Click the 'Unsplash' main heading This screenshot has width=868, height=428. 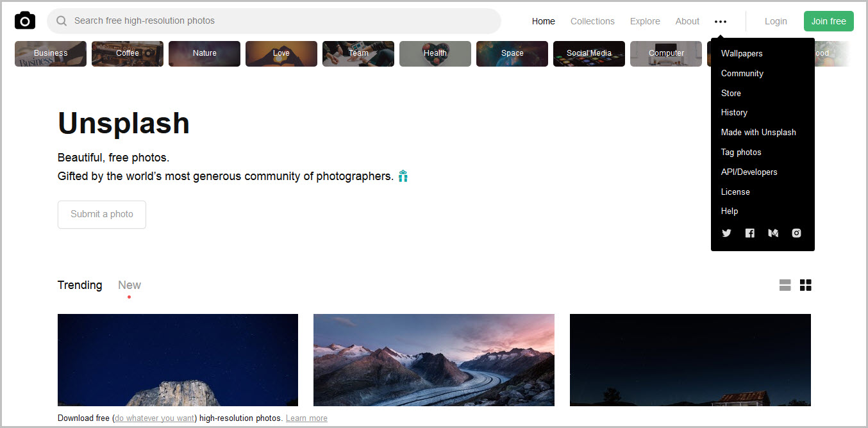124,123
